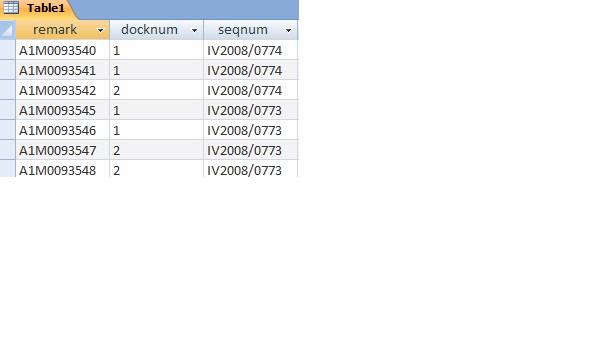Screen dimensions: 614x360
Task: Click docknum cell in A1M0093547 row
Action: 157,150
